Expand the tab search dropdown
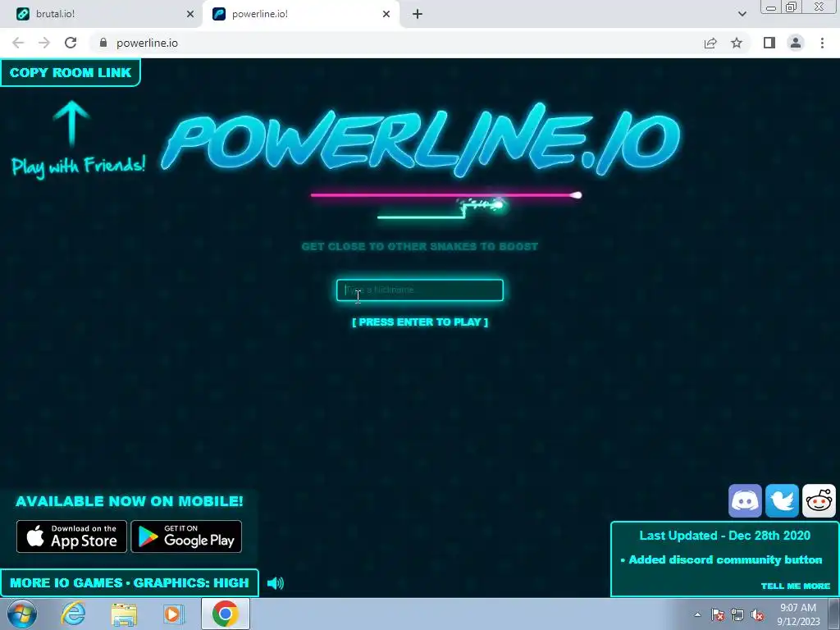840x630 pixels. pyautogui.click(x=742, y=14)
